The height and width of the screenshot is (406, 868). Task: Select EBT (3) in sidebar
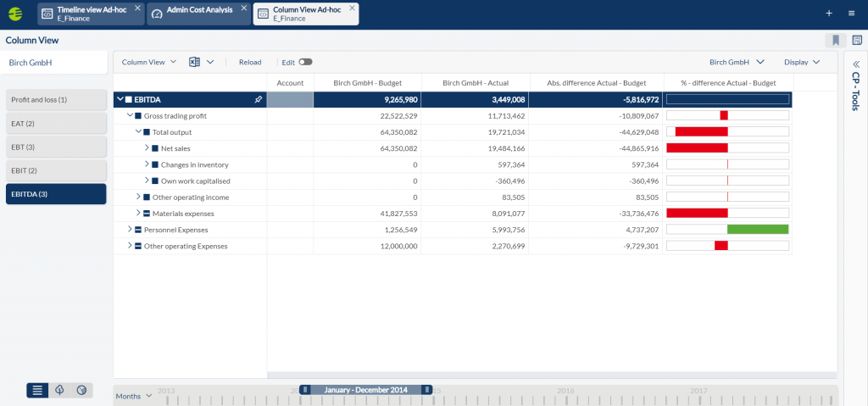click(56, 147)
